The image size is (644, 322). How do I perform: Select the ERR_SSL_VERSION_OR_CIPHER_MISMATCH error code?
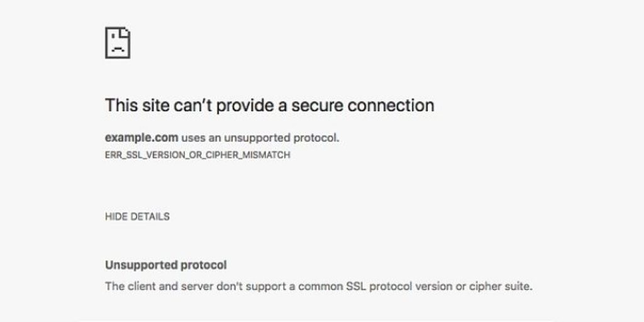pos(197,155)
